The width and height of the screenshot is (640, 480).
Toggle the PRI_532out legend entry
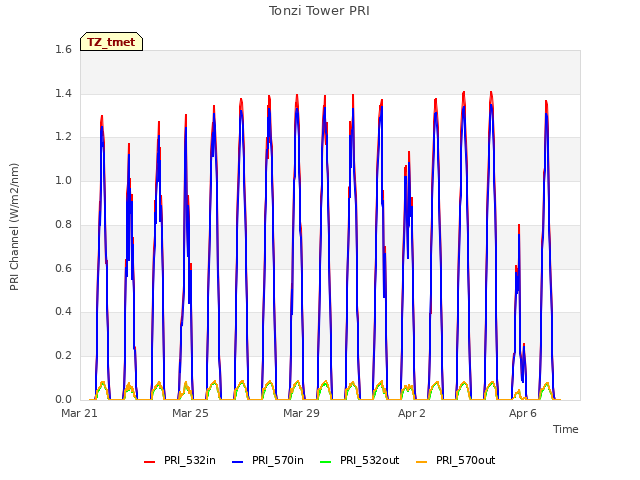tap(360, 460)
